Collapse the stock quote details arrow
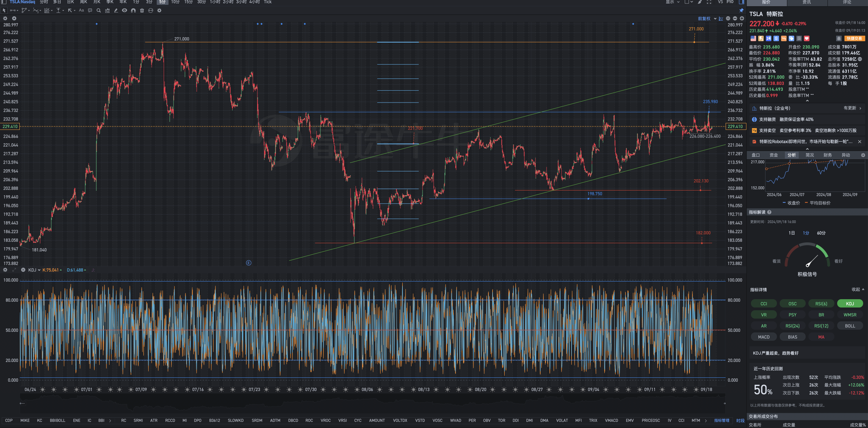 (x=807, y=101)
